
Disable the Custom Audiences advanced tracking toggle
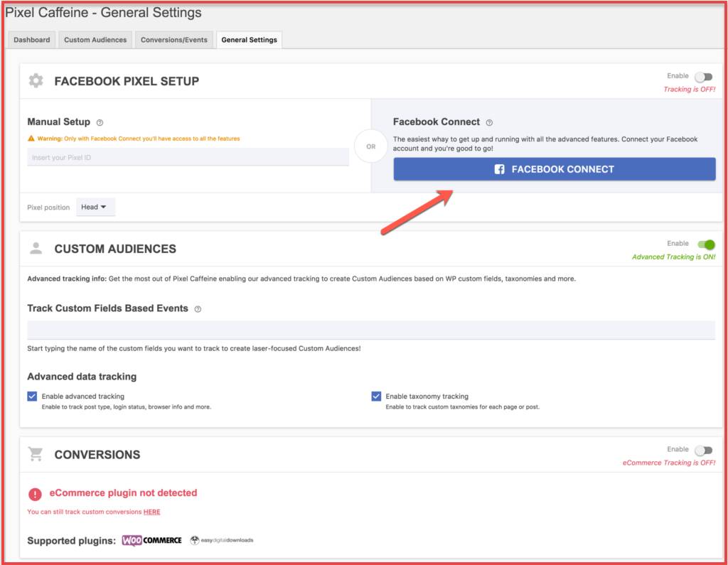coord(706,244)
